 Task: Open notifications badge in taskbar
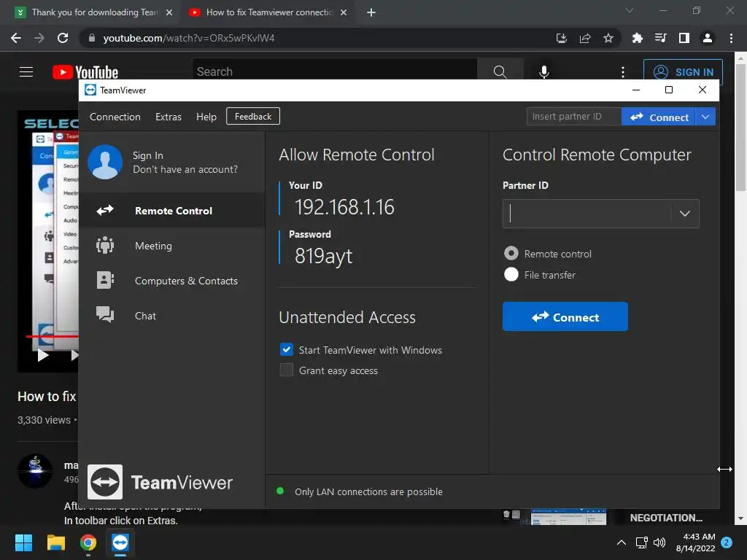click(727, 542)
